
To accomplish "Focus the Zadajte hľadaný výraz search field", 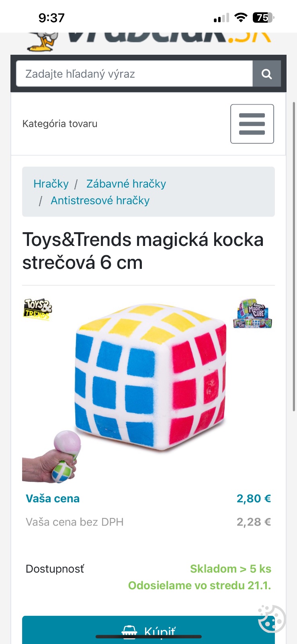I will [134, 74].
